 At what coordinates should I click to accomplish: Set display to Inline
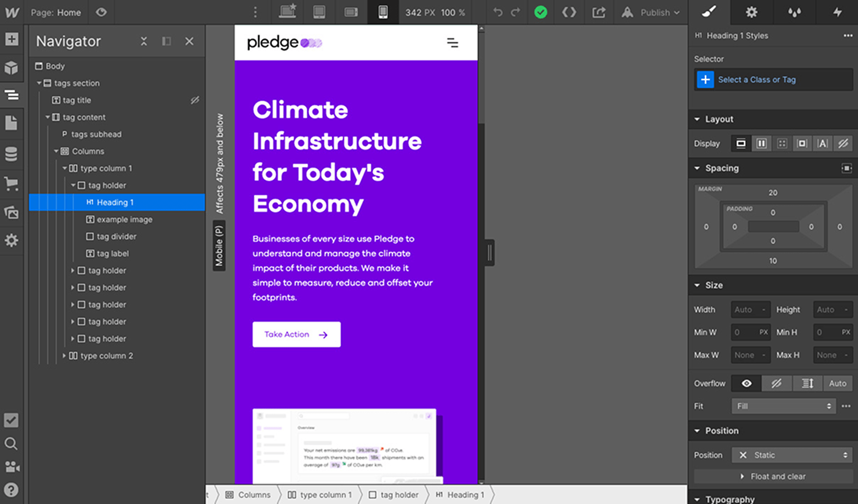(x=822, y=144)
